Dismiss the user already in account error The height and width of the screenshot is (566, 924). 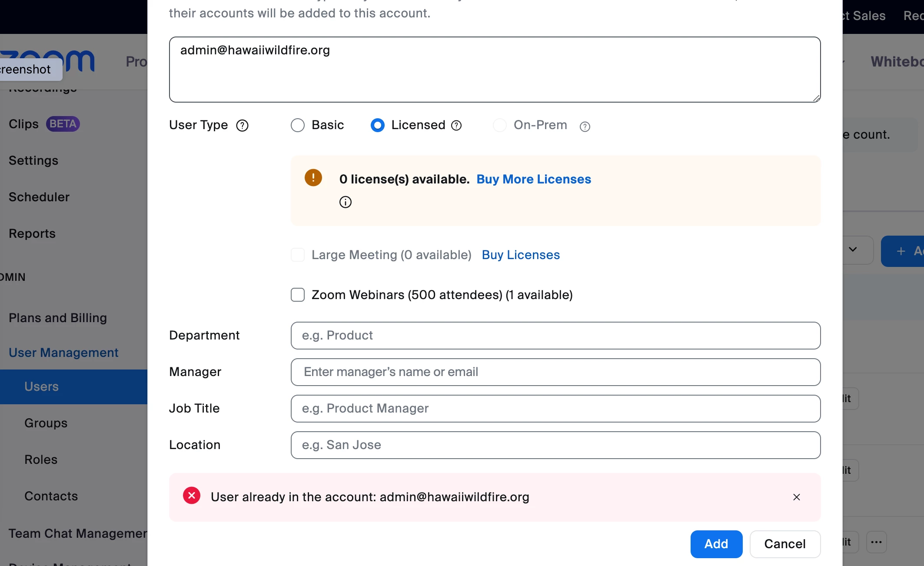[x=796, y=497]
